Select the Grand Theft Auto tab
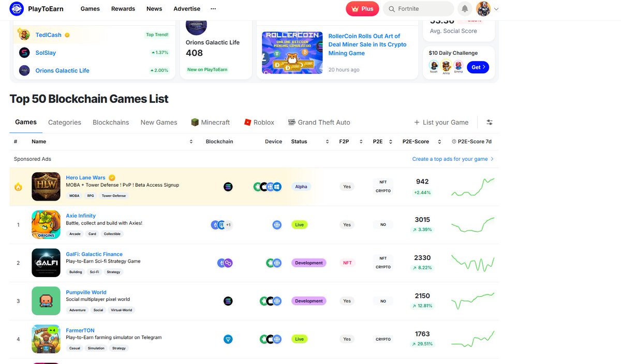Screen dimensions: 621x364 point(319,123)
